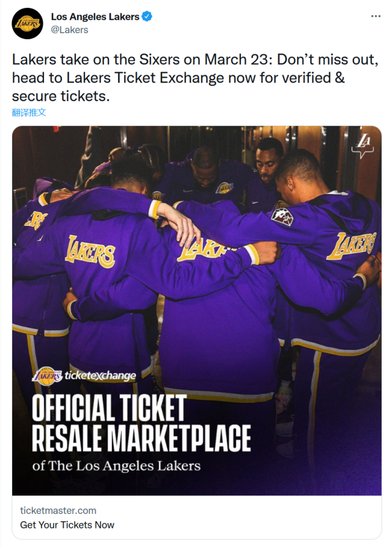Screen dimensions: 392x547
Task: Open the @Lakers handle link
Action: point(69,29)
